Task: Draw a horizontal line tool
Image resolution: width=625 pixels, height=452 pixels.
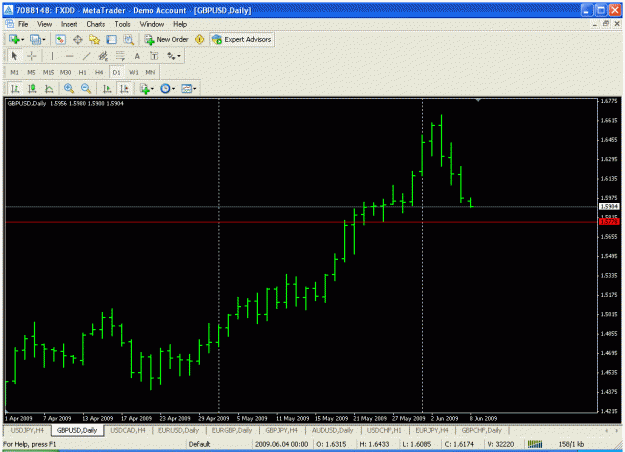Action: (69, 56)
